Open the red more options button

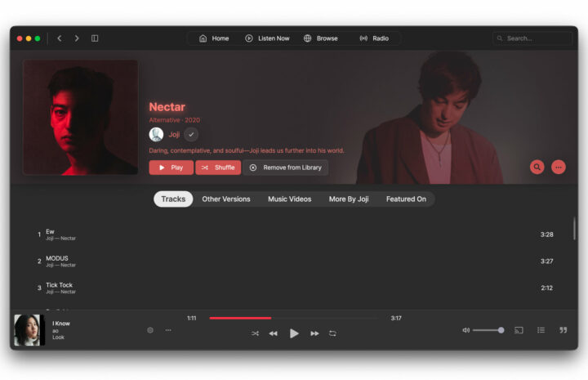[559, 167]
